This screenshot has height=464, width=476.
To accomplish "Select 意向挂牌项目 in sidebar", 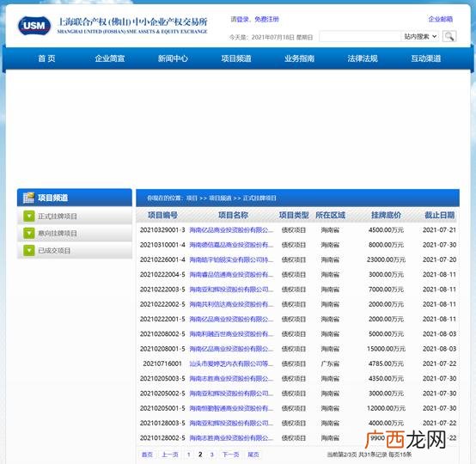I will point(58,233).
